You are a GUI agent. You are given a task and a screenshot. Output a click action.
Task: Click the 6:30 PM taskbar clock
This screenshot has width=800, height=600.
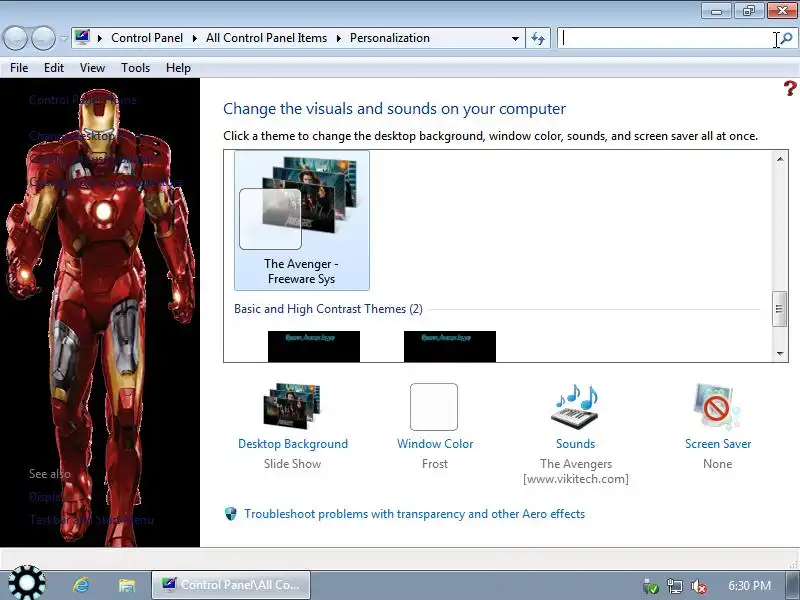coord(749,586)
